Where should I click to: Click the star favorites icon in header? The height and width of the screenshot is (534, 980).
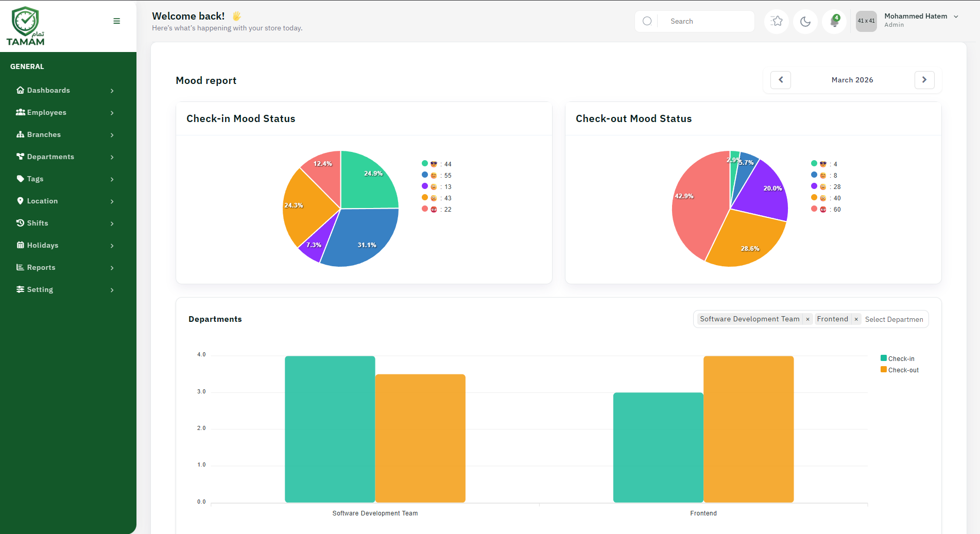[x=777, y=21]
